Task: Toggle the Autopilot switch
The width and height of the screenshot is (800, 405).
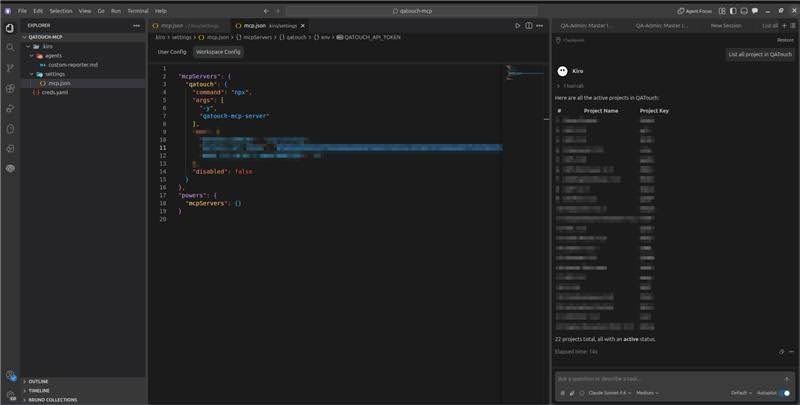Action: pos(786,393)
